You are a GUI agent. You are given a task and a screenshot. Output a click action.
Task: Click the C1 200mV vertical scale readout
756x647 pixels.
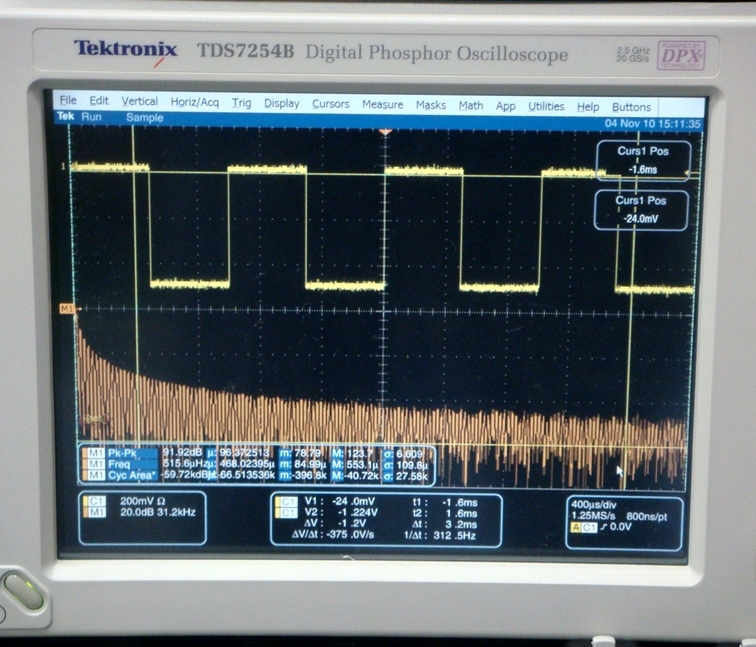143,501
